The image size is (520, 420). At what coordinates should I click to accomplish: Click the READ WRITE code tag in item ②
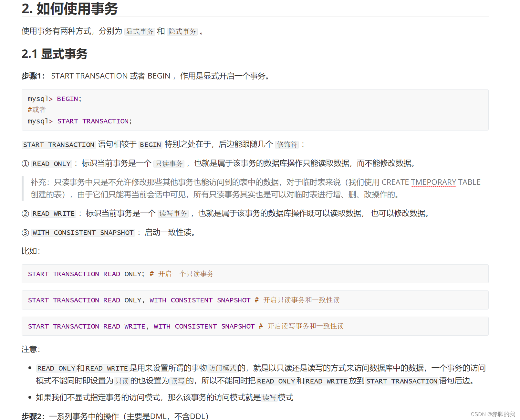pyautogui.click(x=53, y=214)
